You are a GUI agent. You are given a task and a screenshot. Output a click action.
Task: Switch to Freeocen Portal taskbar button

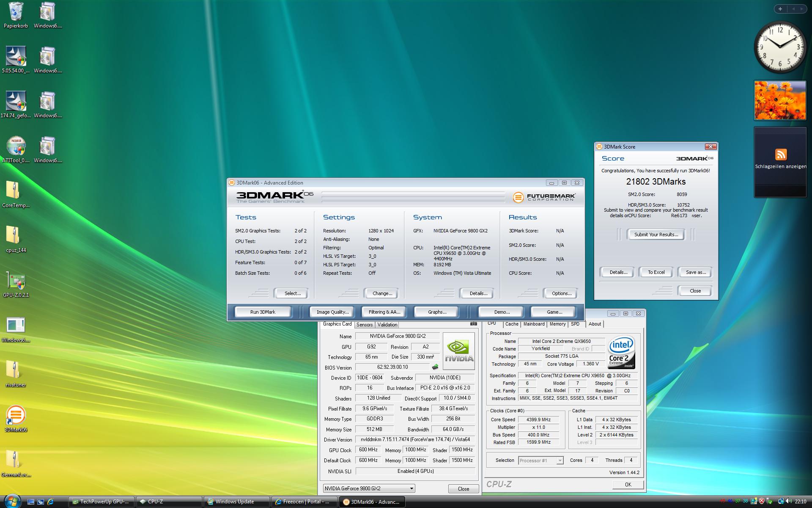[x=304, y=502]
